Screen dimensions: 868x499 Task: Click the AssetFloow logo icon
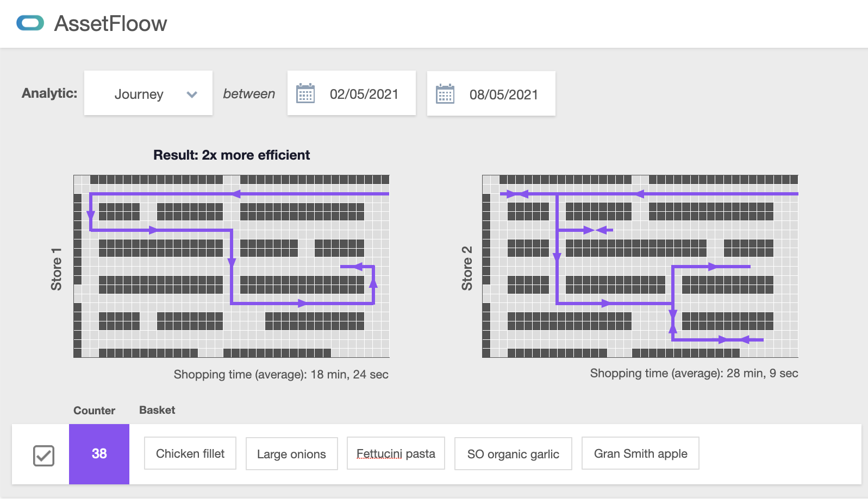(30, 23)
